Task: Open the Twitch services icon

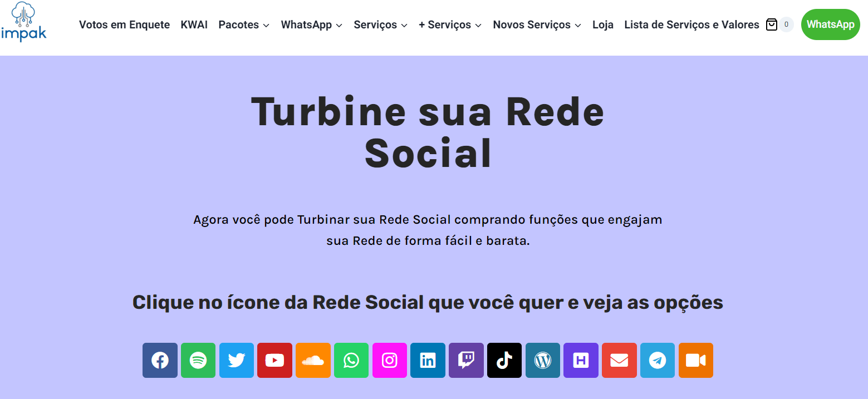Action: click(466, 361)
